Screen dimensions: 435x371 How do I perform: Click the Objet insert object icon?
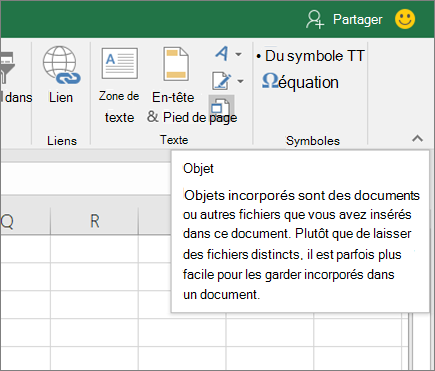point(221,107)
